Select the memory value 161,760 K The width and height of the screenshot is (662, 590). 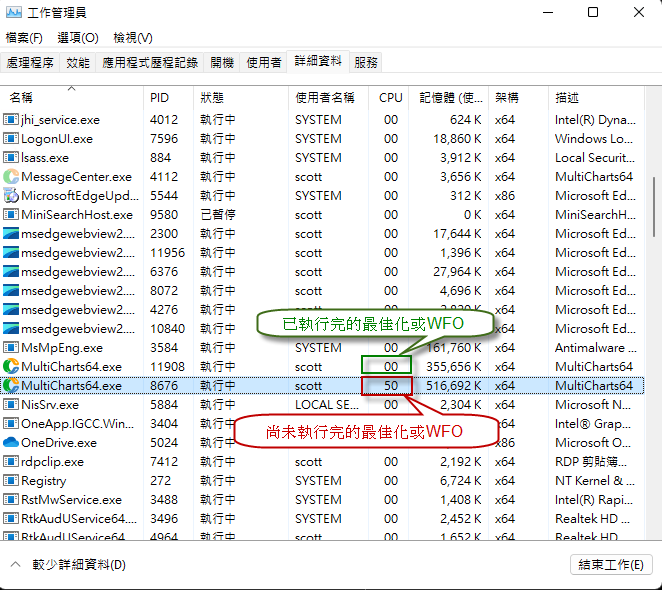point(453,348)
